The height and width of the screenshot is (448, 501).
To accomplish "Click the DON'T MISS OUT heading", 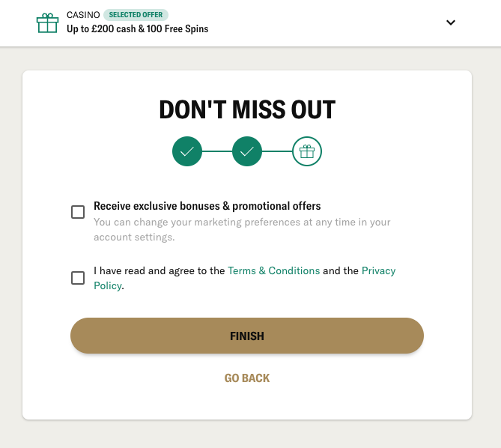I will [x=247, y=109].
